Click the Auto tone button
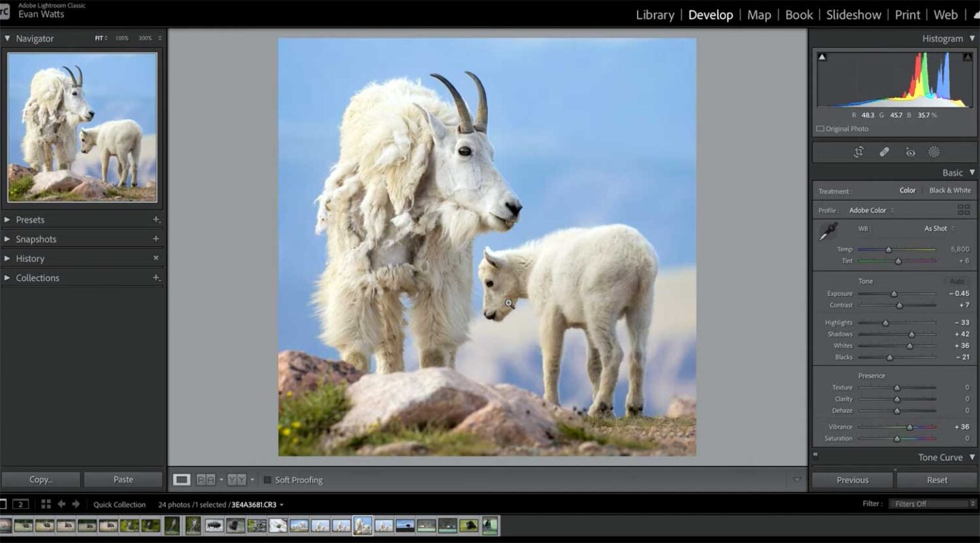The height and width of the screenshot is (543, 980). point(958,280)
